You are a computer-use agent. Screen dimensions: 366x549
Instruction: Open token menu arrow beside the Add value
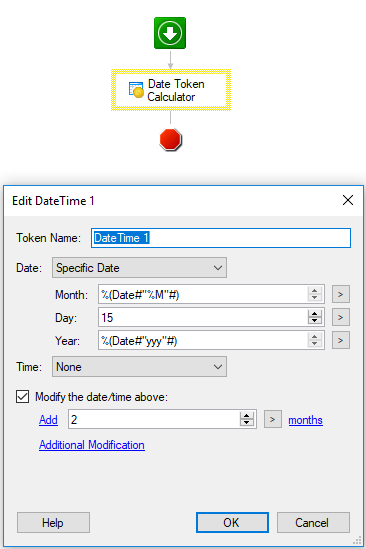click(272, 419)
